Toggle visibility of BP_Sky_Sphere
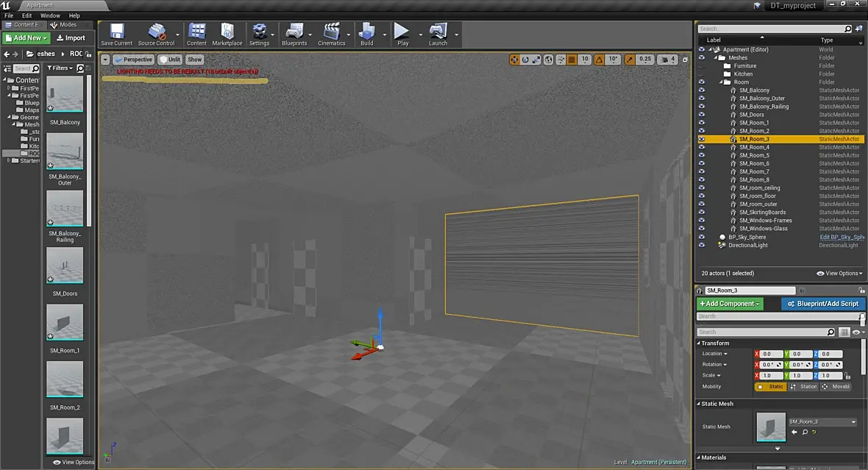Screen dimensions: 868x470 click(701, 237)
